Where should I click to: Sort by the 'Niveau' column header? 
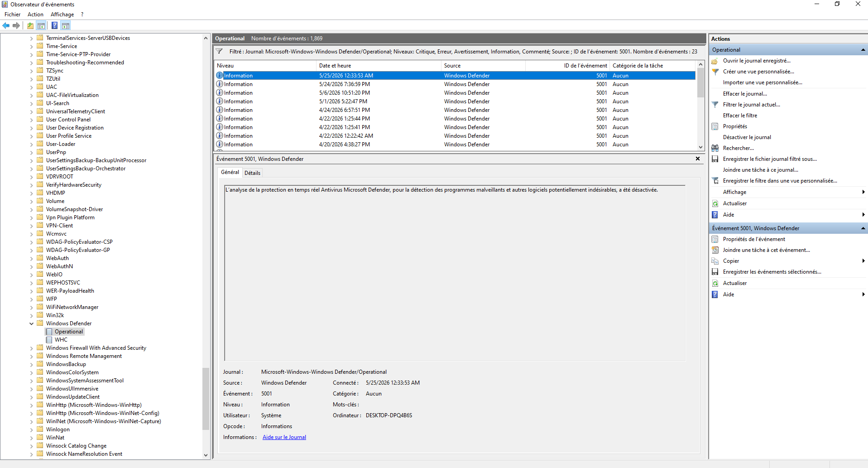(x=265, y=66)
